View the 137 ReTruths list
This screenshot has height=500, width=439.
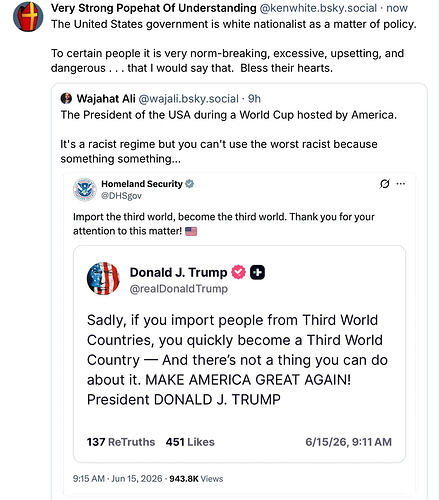tap(121, 442)
